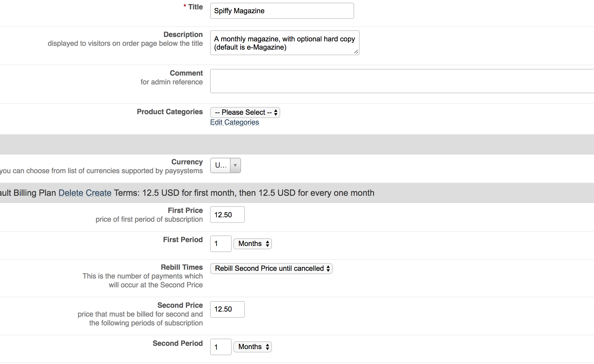This screenshot has width=594, height=364.
Task: Focus the First Price field
Action: 227,215
